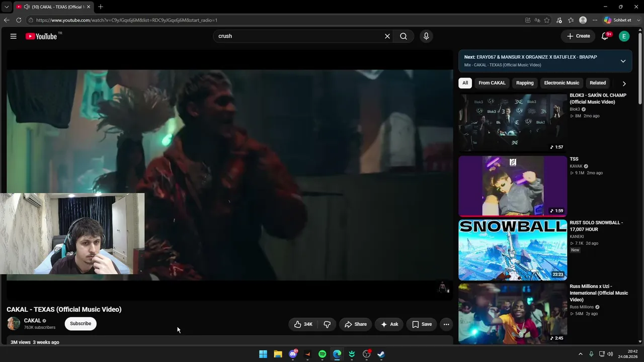Clear the search box with the X
644x362 pixels.
[387, 36]
